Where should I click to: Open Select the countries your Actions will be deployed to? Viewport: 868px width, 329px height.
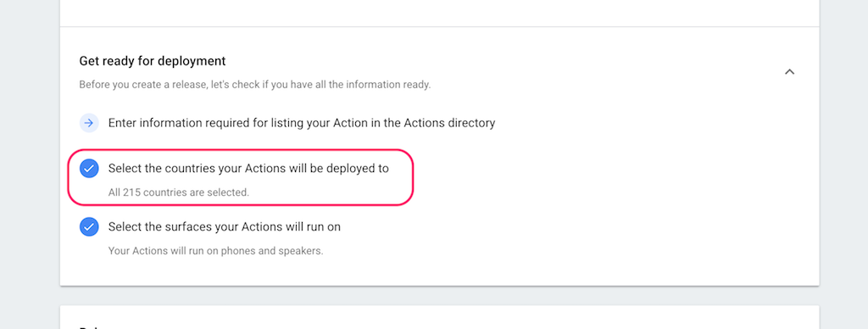[248, 169]
